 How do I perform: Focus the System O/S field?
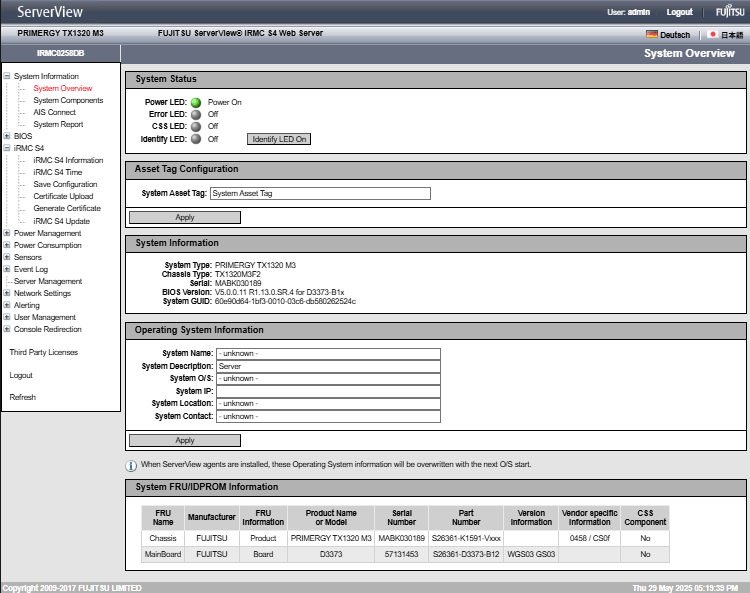(x=328, y=378)
